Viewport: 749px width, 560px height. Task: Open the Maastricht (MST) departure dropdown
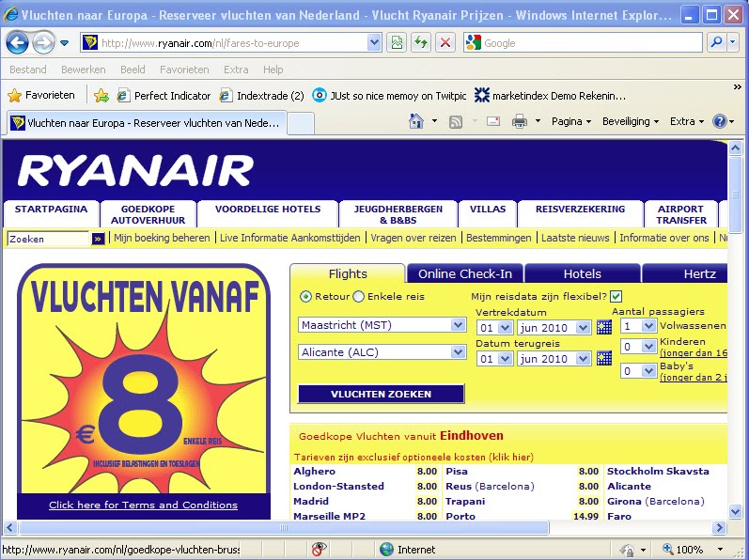pyautogui.click(x=382, y=325)
